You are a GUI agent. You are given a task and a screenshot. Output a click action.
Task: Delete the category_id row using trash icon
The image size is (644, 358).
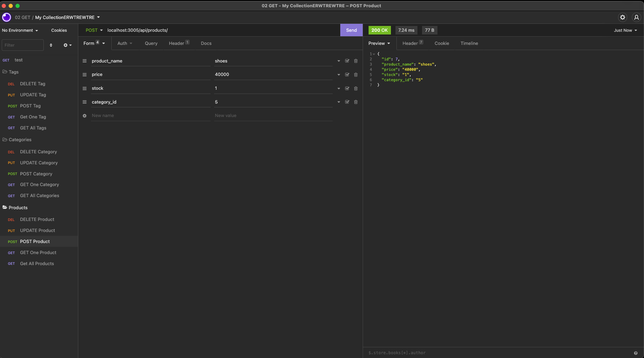tap(355, 102)
